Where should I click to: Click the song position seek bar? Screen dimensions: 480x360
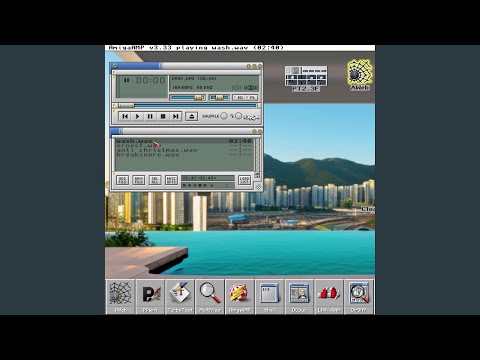pos(188,105)
